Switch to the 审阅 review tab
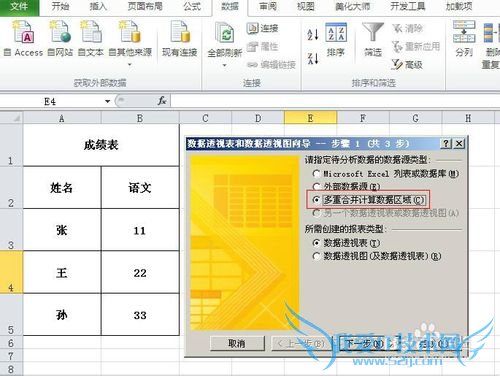 (x=268, y=7)
